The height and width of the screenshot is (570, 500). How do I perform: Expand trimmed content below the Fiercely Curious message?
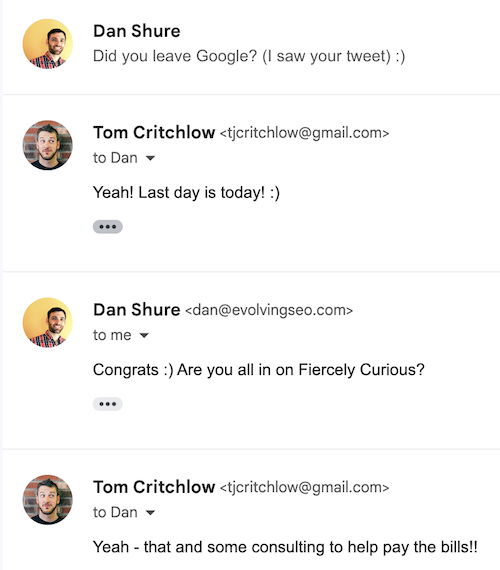pyautogui.click(x=108, y=404)
